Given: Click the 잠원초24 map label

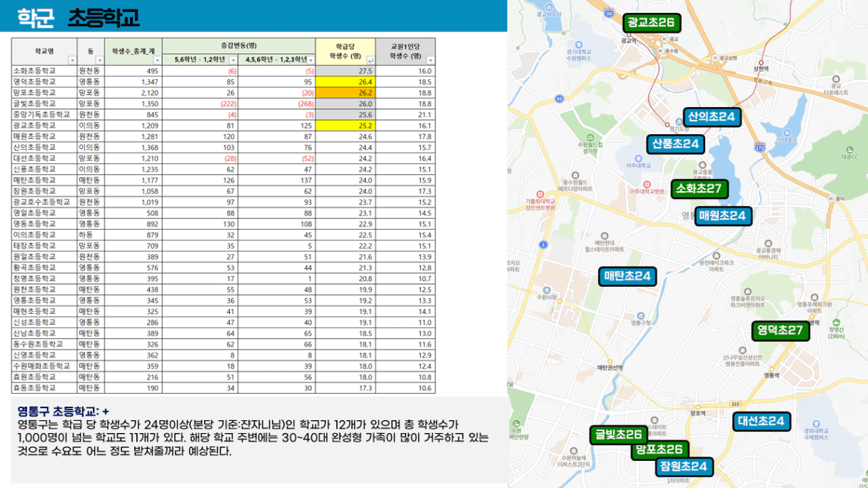Looking at the screenshot, I should [x=685, y=467].
